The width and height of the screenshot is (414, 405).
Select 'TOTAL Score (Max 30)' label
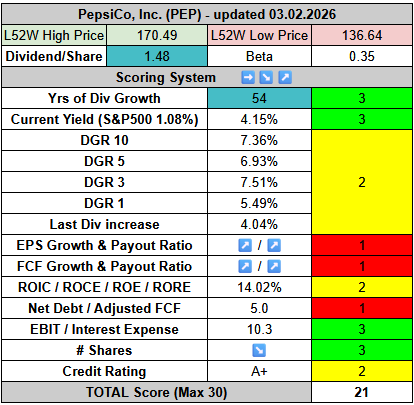[x=157, y=392]
